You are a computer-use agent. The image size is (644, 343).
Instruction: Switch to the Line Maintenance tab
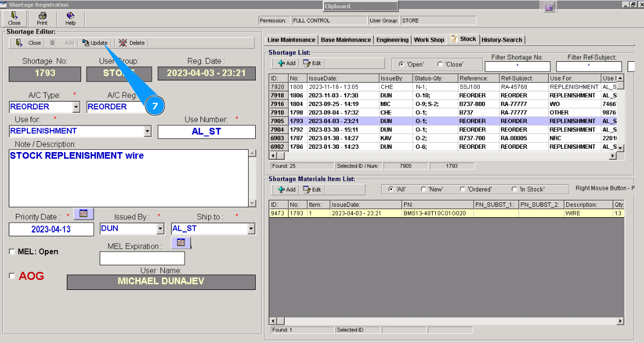pos(291,40)
